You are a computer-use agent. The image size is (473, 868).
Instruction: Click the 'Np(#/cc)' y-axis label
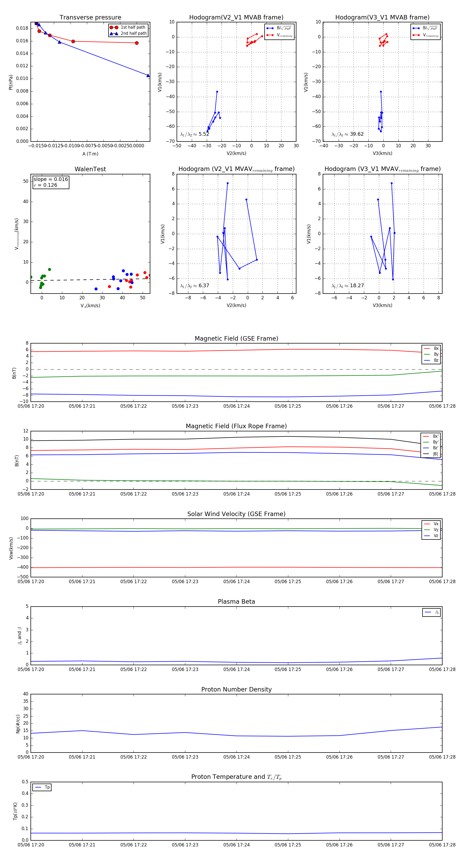click(18, 723)
